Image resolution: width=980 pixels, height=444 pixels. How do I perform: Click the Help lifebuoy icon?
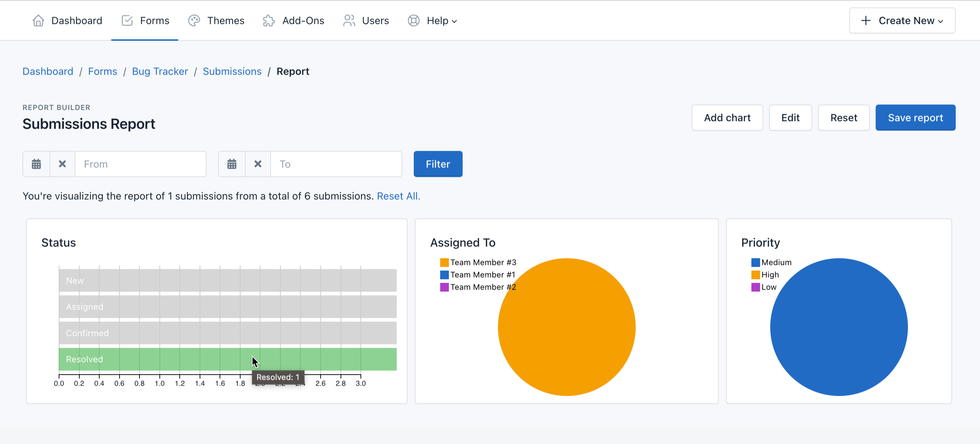point(413,21)
